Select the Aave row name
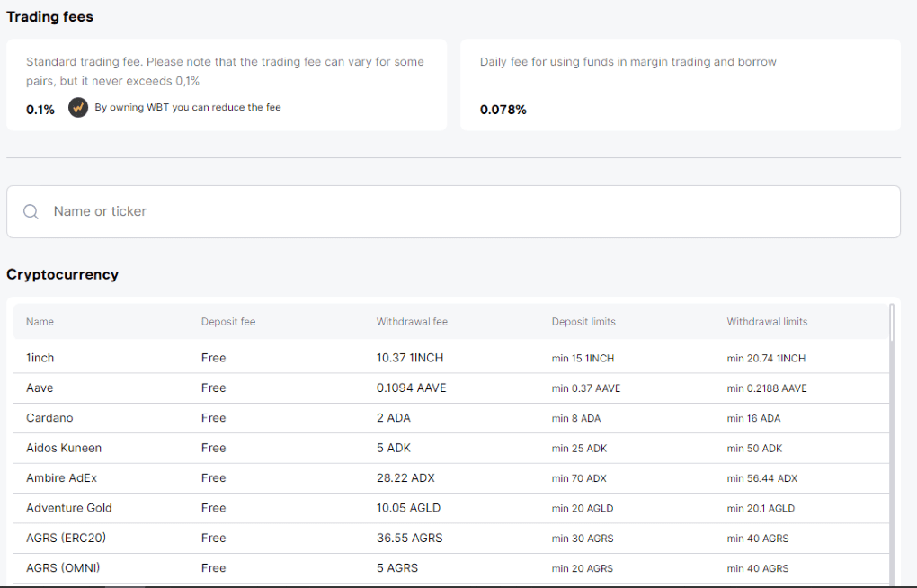Viewport: 917px width, 588px height. [40, 388]
